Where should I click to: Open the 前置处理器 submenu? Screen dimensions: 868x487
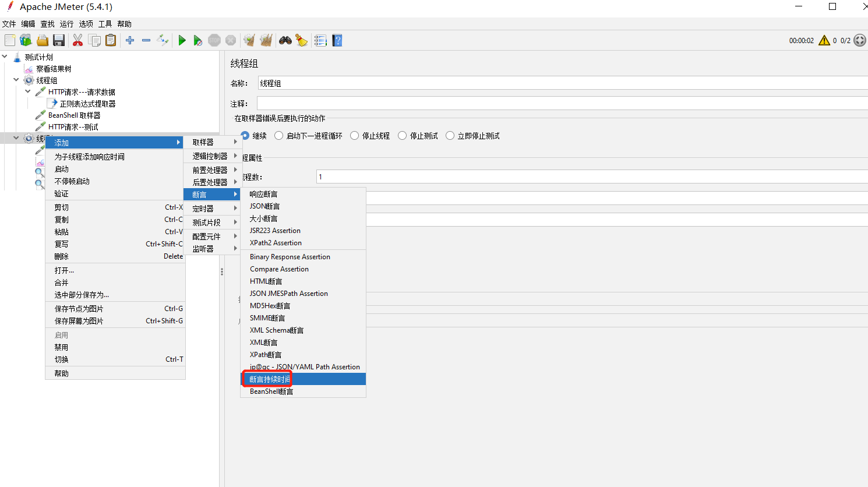click(212, 170)
